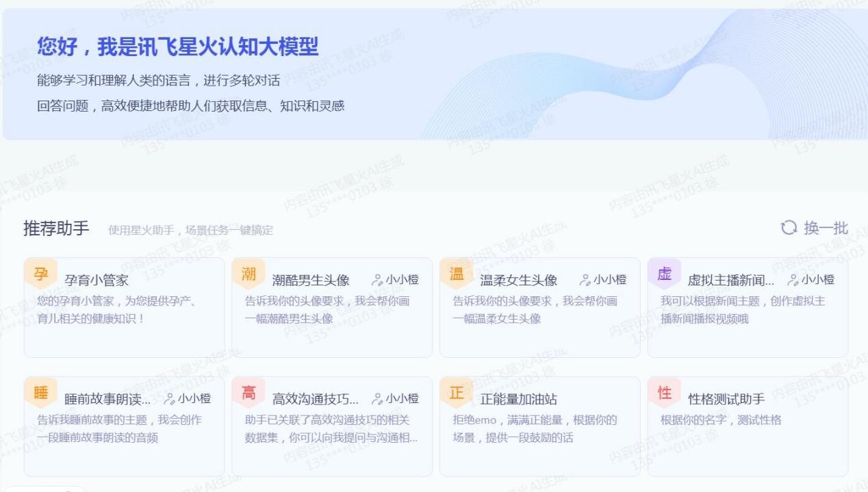Click the 潮 badge icon of 潮酷男生头像
The width and height of the screenshot is (868, 492).
248,274
